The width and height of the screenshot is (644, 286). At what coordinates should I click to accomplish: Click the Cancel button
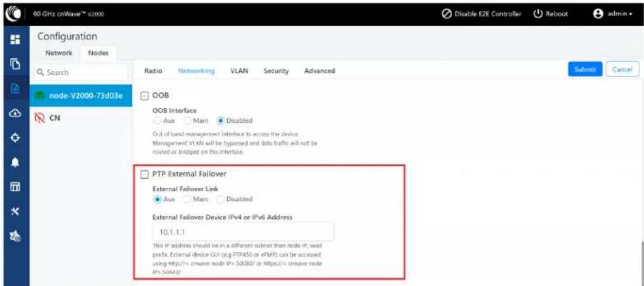(x=622, y=70)
